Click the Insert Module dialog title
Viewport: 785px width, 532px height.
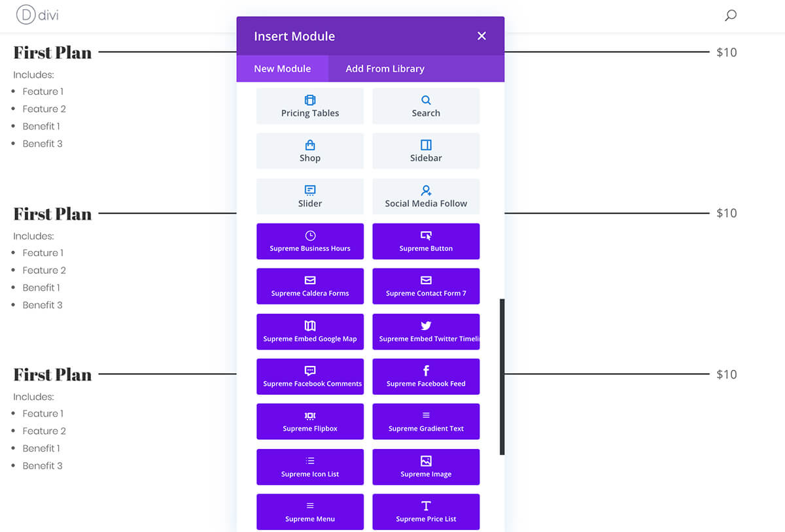click(294, 36)
